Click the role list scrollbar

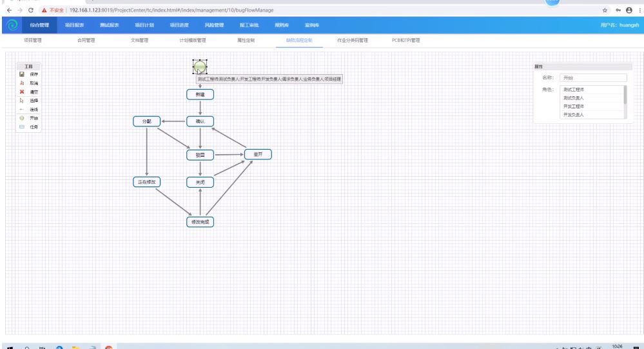coord(625,95)
